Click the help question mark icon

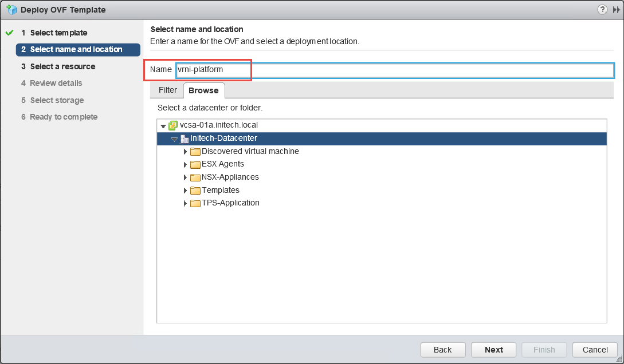pos(602,10)
